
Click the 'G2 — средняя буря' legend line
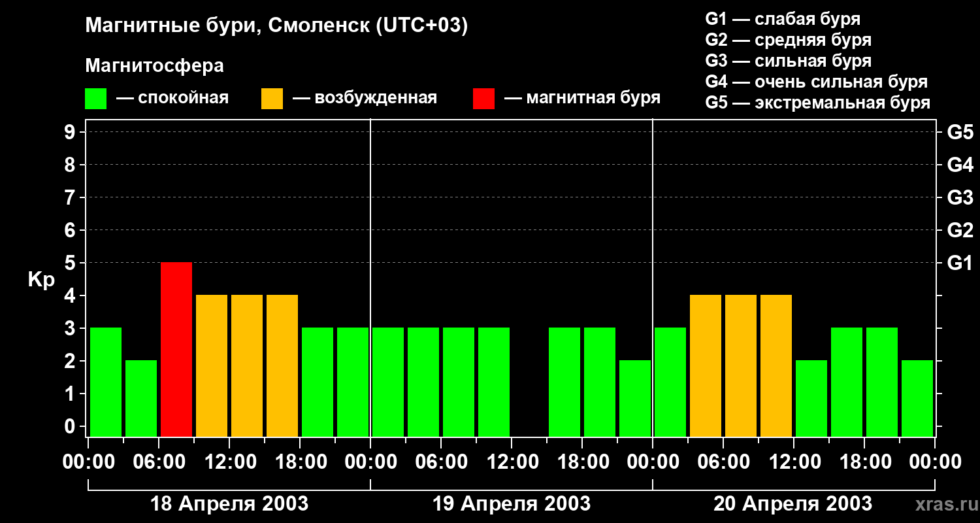[x=788, y=40]
